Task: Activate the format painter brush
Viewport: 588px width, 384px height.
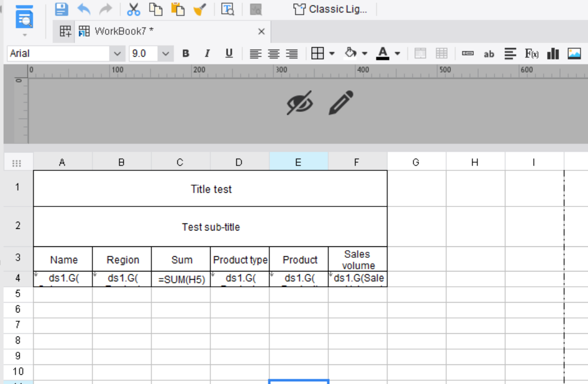Action: tap(200, 9)
